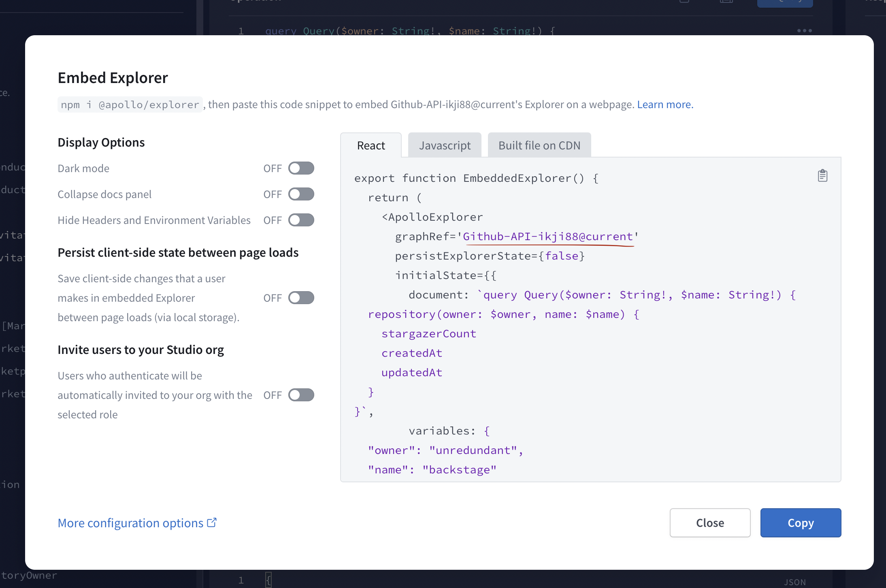Screen dimensions: 886x588
Task: Open the Learn more link
Action: [665, 104]
